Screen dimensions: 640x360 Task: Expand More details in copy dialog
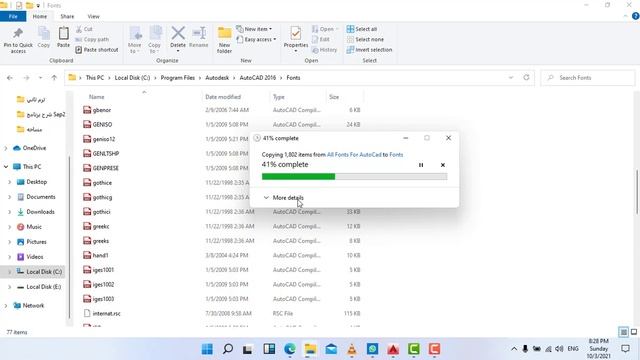click(284, 198)
